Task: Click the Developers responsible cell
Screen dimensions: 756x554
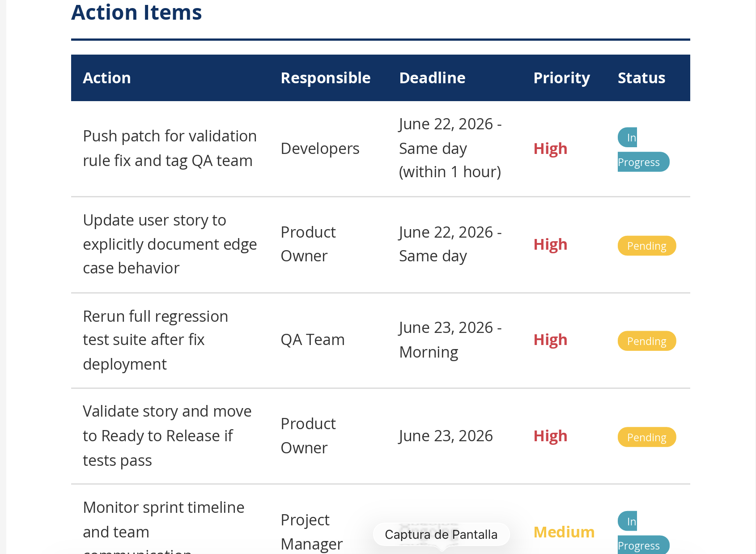Action: click(x=320, y=149)
